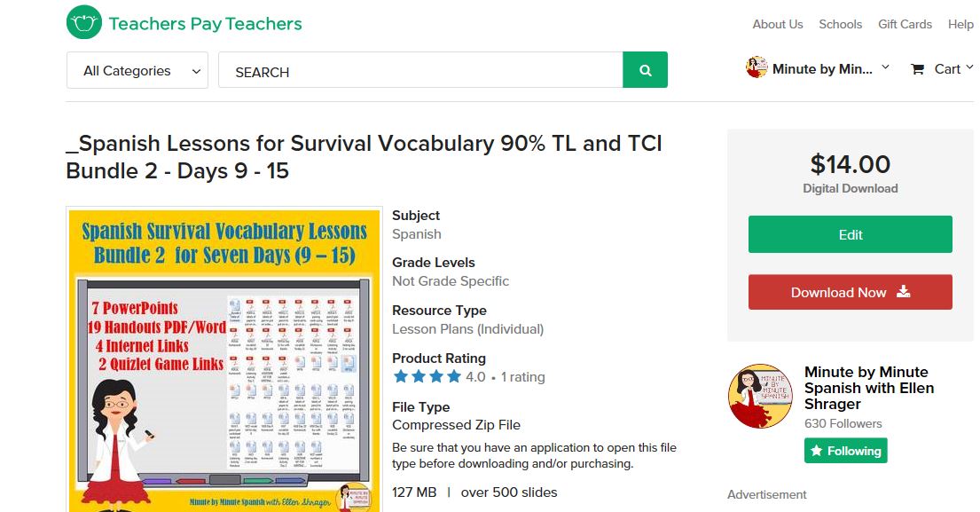Open the About Us menu link
The image size is (980, 512).
777,24
